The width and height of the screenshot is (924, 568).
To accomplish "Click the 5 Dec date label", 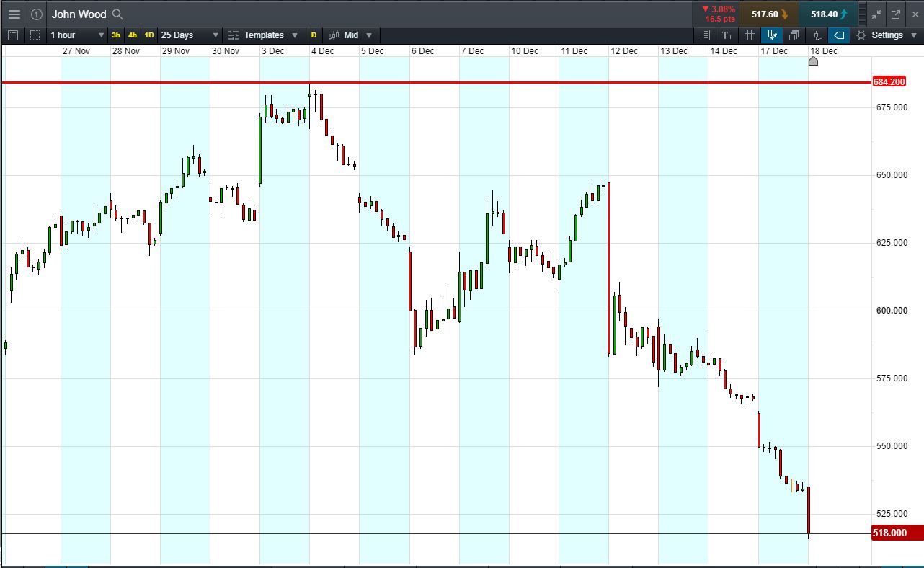I will tap(373, 51).
